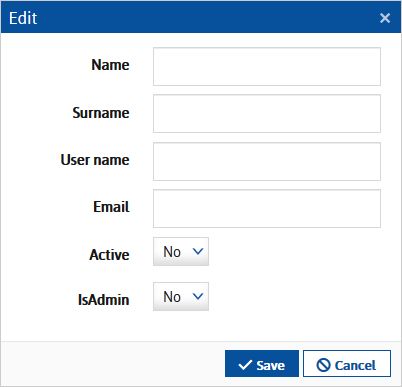Focus the User name text field

click(x=267, y=161)
